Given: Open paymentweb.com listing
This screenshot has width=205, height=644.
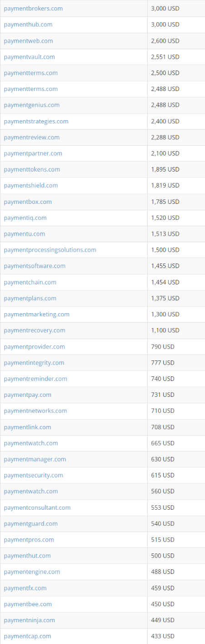Looking at the screenshot, I should click(28, 41).
